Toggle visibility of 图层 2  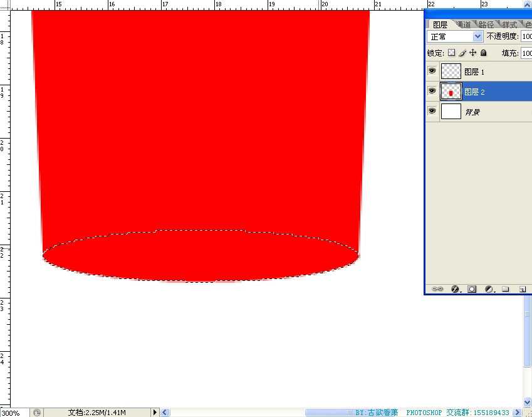pos(432,92)
